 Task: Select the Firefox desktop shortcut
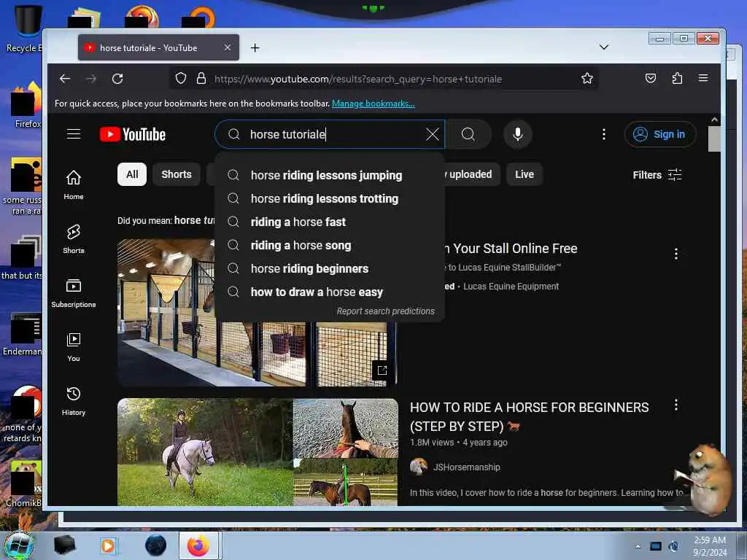point(27,105)
